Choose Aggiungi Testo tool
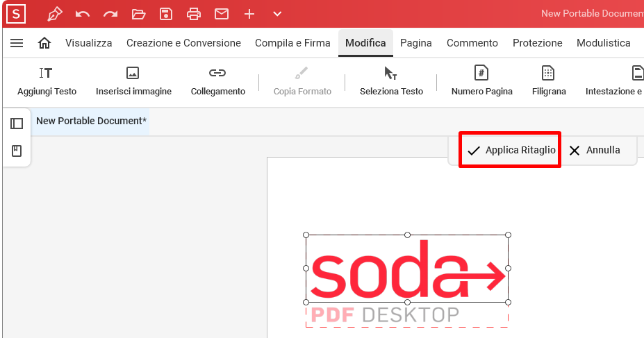Viewport: 644px width, 338px height. [x=47, y=82]
